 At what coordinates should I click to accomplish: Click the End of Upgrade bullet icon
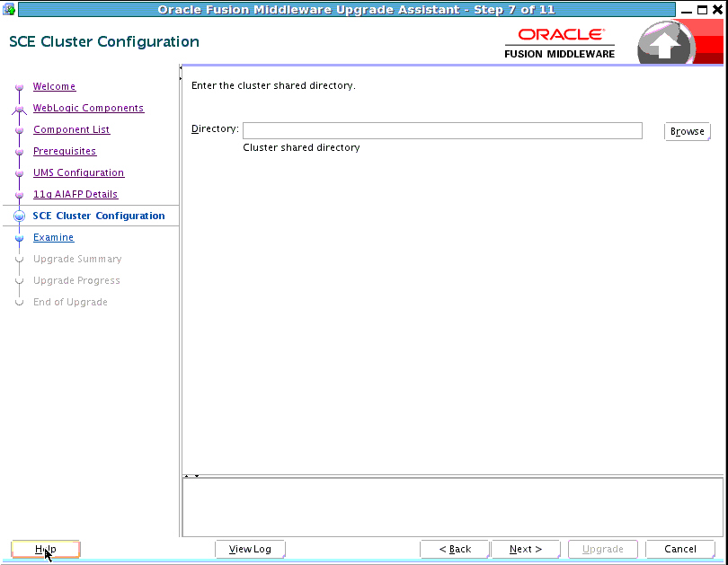pyautogui.click(x=19, y=303)
